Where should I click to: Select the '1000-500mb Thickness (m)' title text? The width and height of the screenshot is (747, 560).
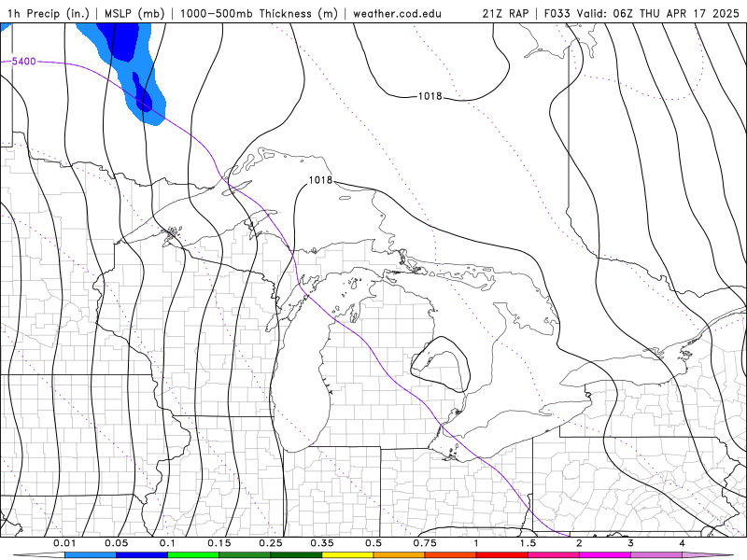[x=259, y=13]
